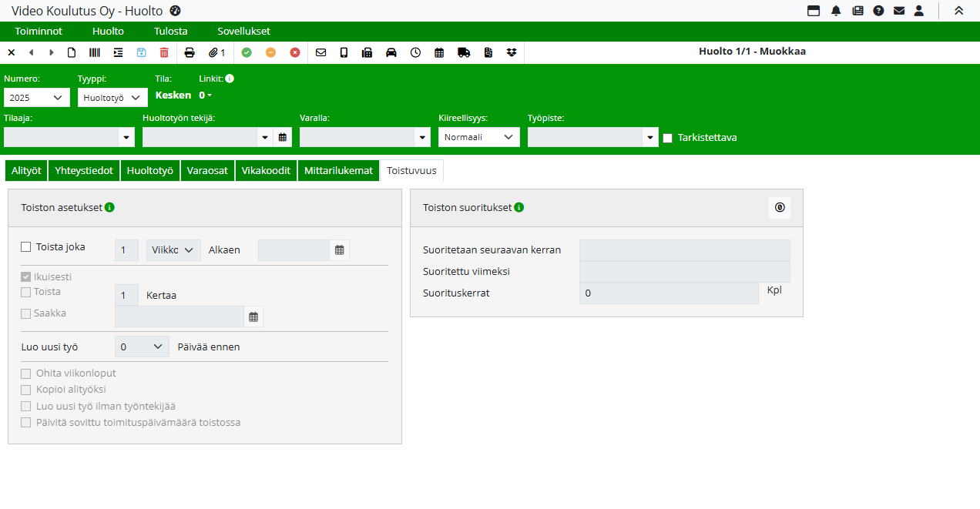Open the Kiireellisyys dropdown showing Normaali
Screen dimensions: 980x509
tap(478, 137)
